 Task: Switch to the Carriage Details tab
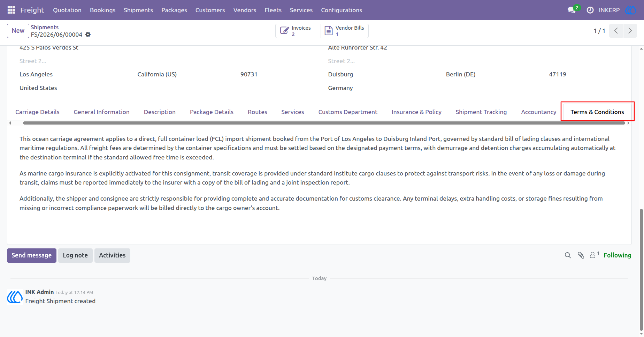37,112
